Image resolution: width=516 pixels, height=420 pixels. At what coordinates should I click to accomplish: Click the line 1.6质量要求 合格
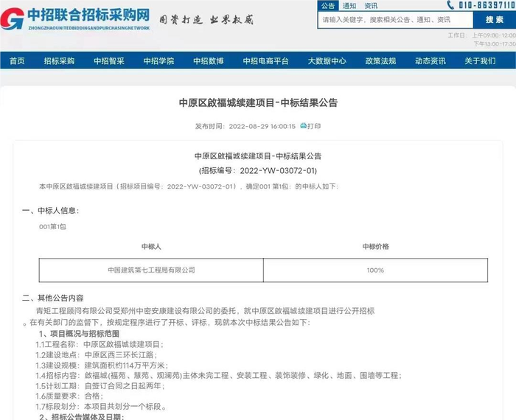[x=69, y=396]
